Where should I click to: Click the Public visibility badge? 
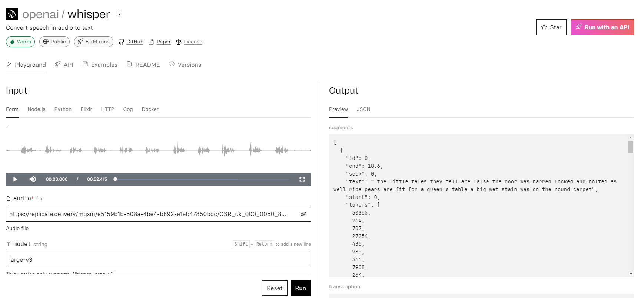[54, 42]
